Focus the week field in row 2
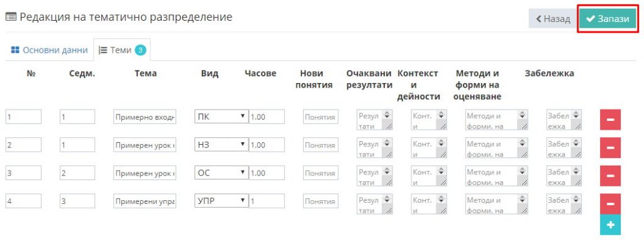This screenshot has width=644, height=243. click(x=77, y=145)
